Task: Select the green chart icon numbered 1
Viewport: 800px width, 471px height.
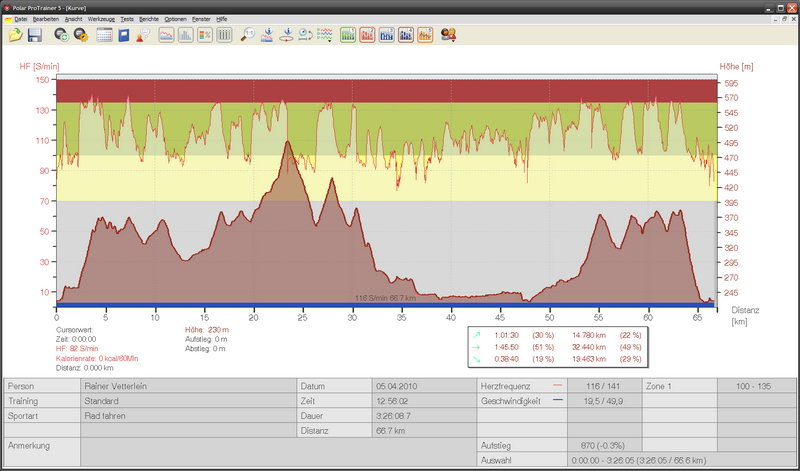Action: coord(348,35)
